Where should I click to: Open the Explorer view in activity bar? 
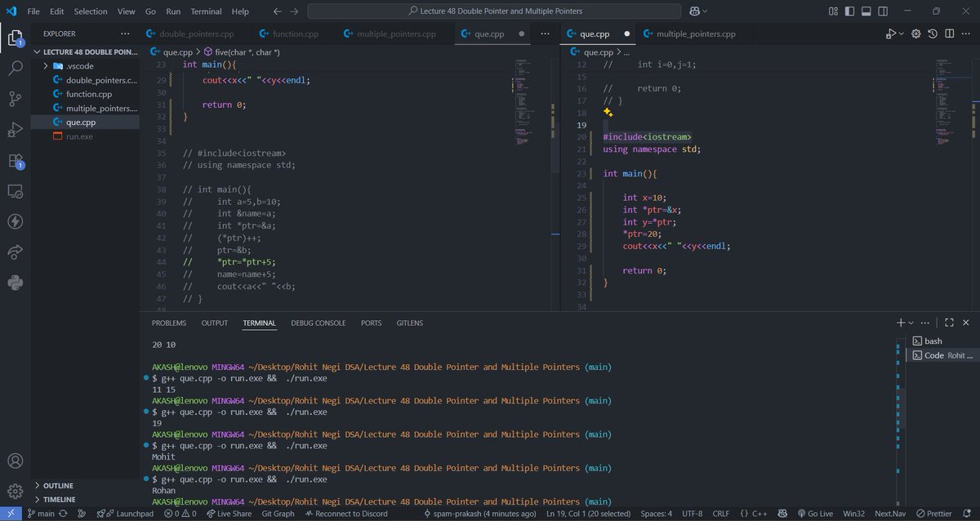pyautogui.click(x=15, y=38)
